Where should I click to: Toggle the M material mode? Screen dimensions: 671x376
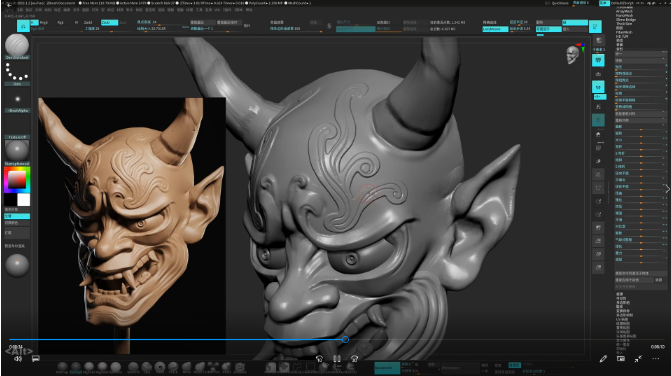[x=76, y=23]
